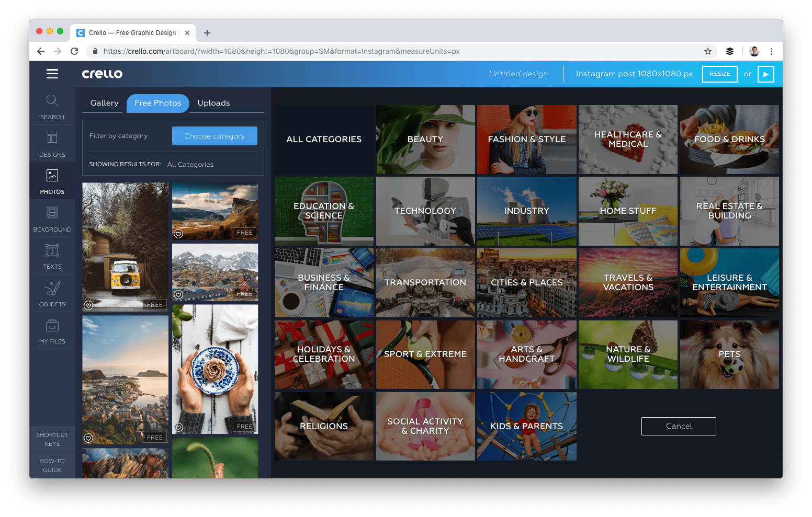Open the Choose category dropdown
Screen dimensions: 812x517
[215, 136]
